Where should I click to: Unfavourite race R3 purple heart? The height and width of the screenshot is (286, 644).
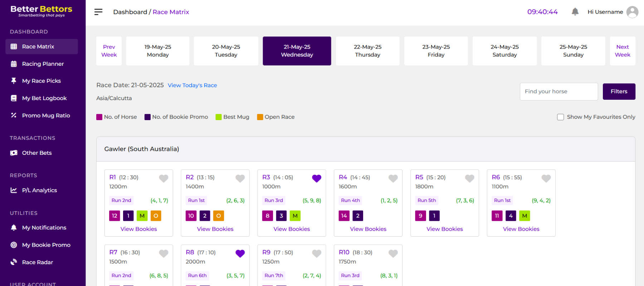point(317,178)
